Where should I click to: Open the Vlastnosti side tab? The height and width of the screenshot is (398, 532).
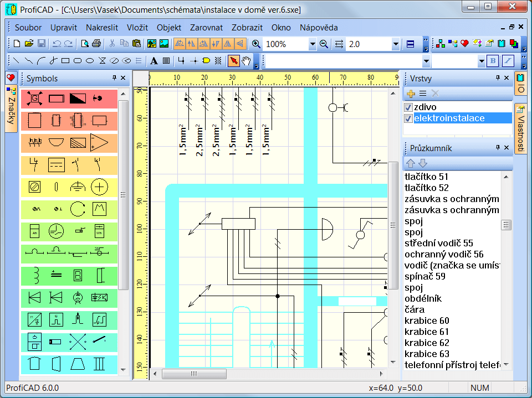(x=520, y=129)
